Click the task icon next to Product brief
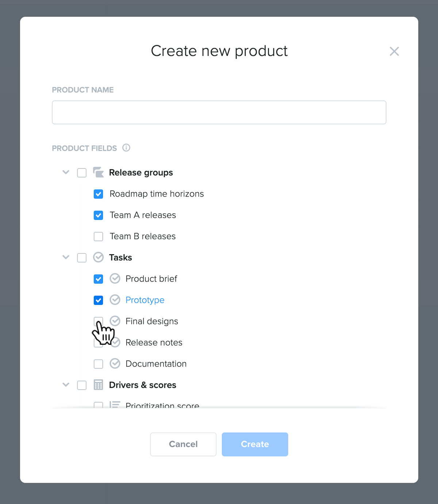Screen dimensions: 438x504 click(x=115, y=279)
